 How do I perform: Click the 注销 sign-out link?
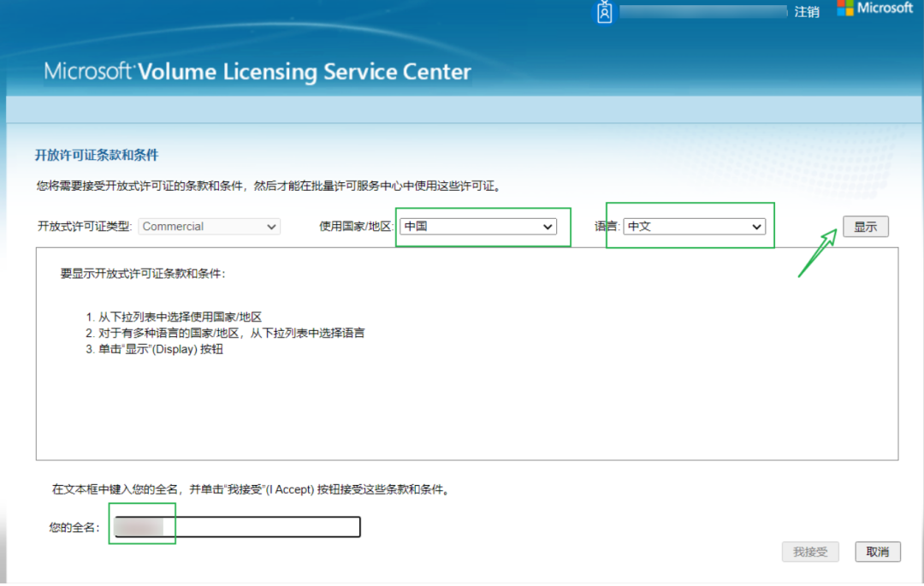[x=806, y=12]
